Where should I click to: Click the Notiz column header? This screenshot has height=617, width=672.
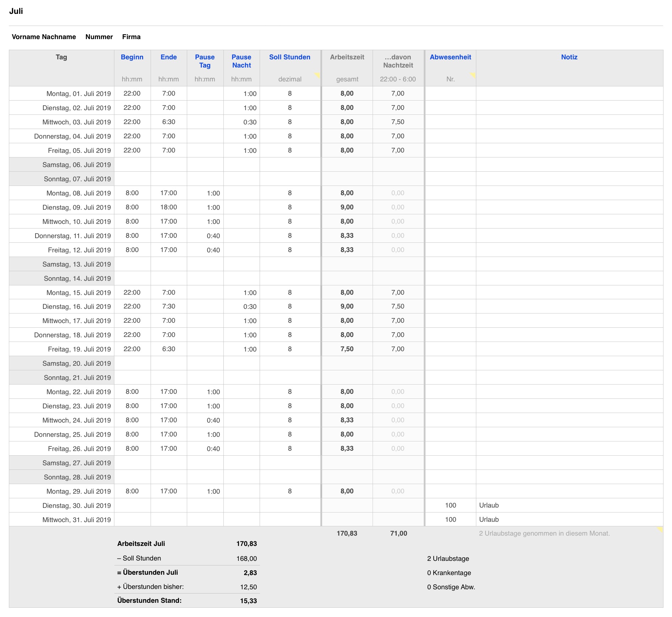(569, 57)
